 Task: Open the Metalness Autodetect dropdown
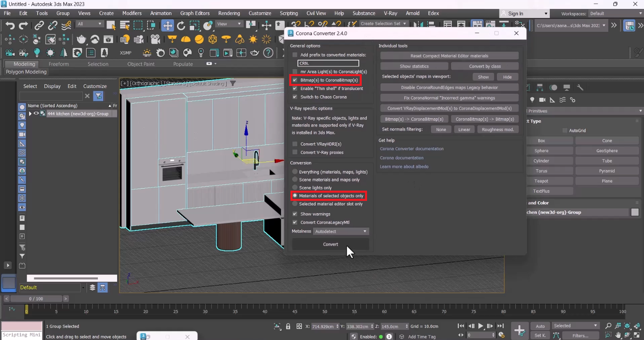coord(341,232)
